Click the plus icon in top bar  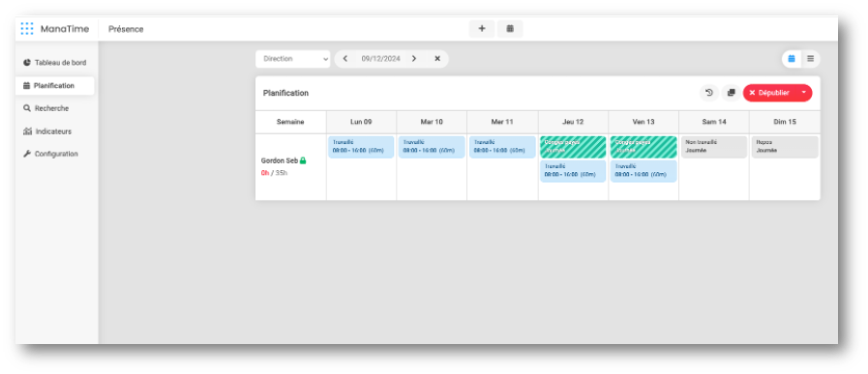click(482, 29)
